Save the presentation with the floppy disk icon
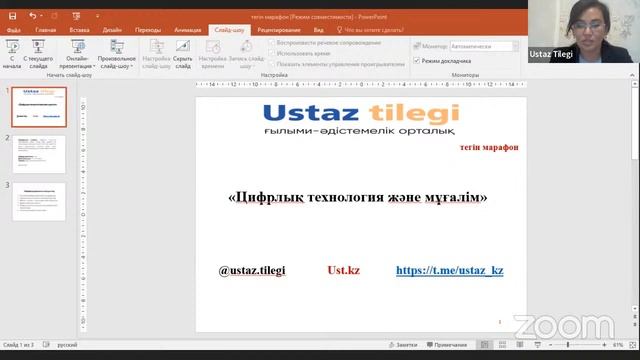Screen dimensions: 640x360 (x=12, y=16)
